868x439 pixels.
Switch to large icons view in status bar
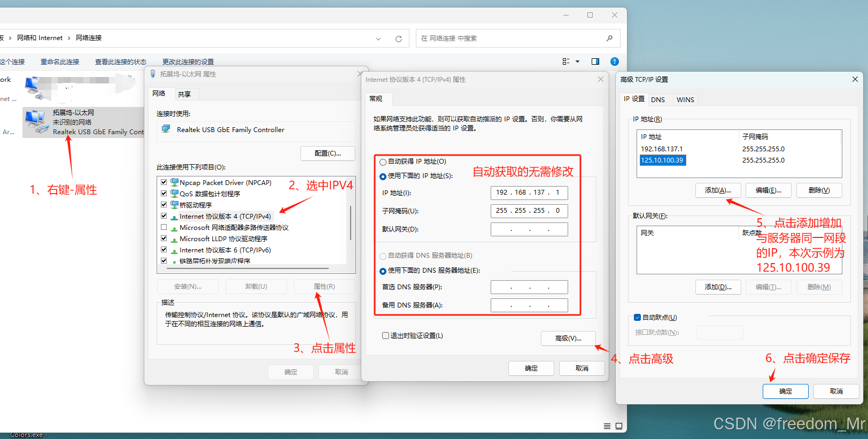[619, 426]
